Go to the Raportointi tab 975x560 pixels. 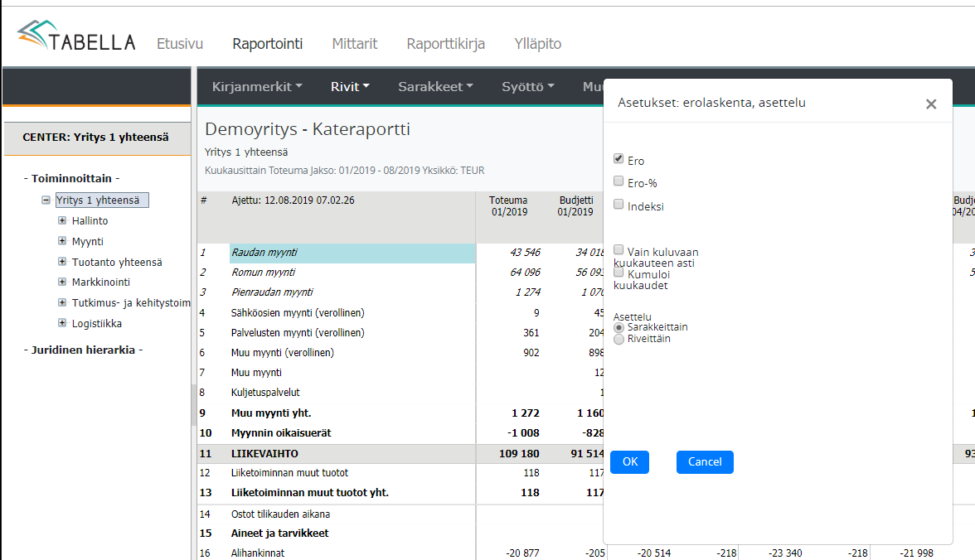[x=267, y=44]
